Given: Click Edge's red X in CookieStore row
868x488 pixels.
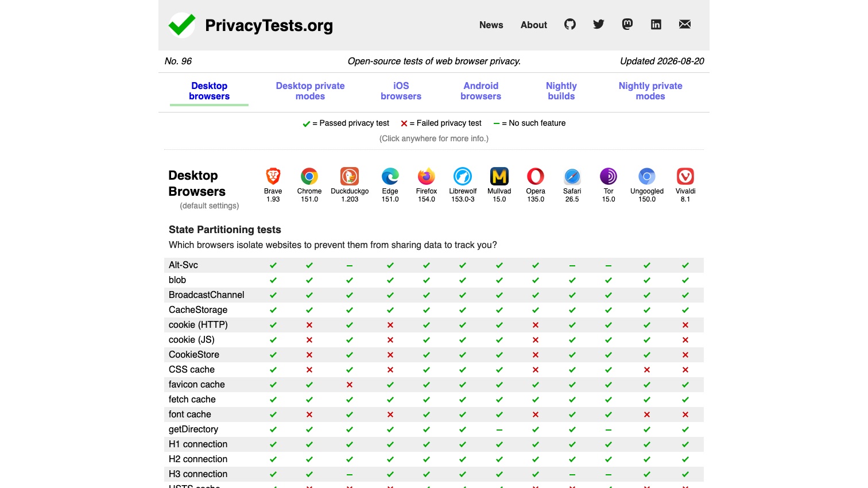Looking at the screenshot, I should 390,355.
